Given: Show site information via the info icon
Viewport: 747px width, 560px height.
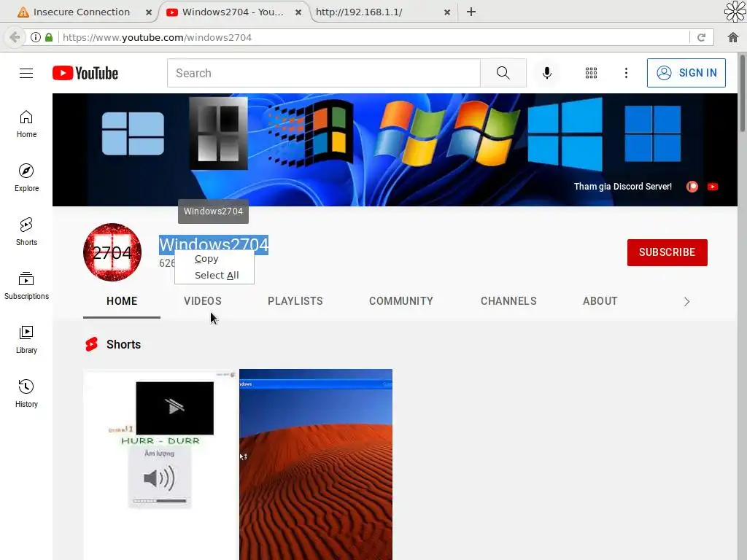Looking at the screenshot, I should click(36, 37).
